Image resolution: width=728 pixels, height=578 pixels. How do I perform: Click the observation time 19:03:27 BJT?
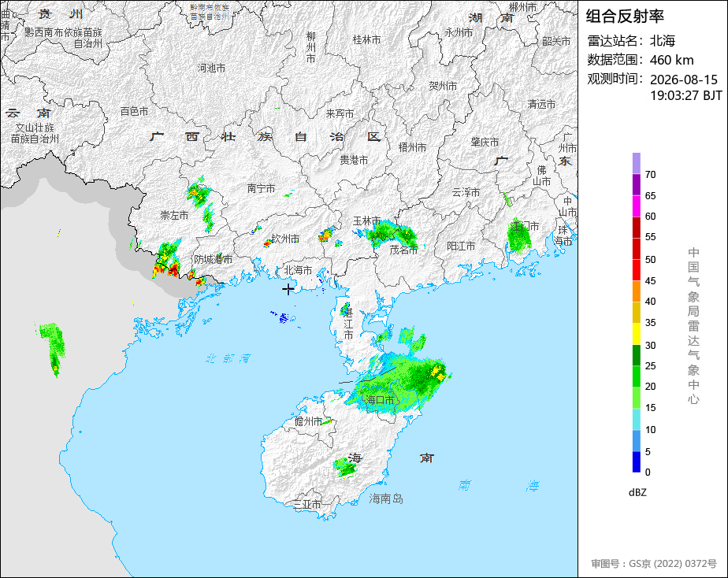tap(685, 95)
